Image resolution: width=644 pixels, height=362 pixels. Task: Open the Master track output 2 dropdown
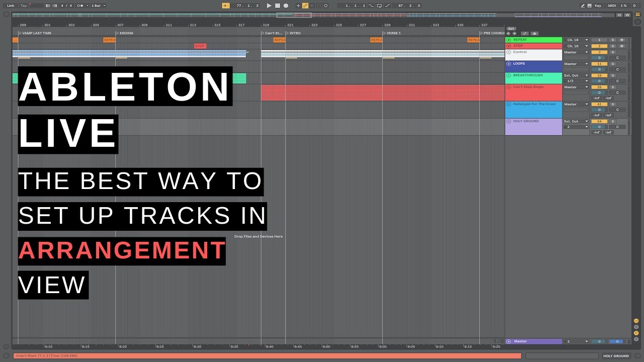tap(576, 341)
